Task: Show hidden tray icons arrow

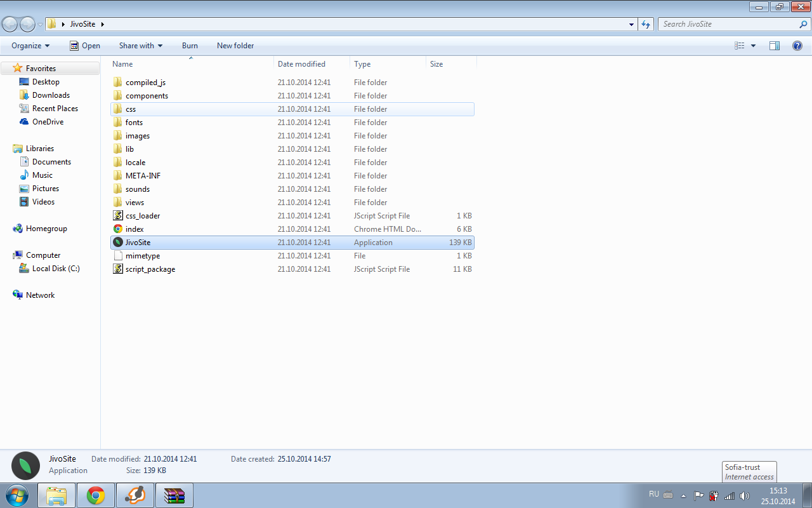Action: [683, 495]
